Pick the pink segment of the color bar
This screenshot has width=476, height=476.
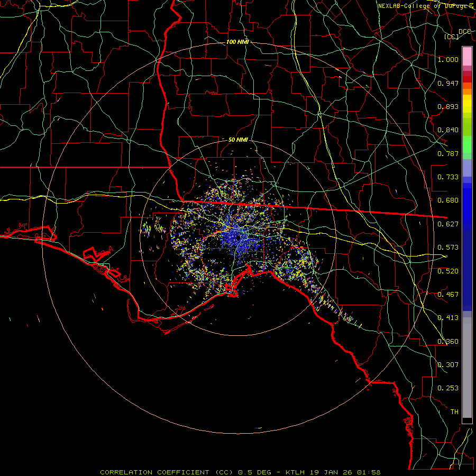pyautogui.click(x=467, y=57)
